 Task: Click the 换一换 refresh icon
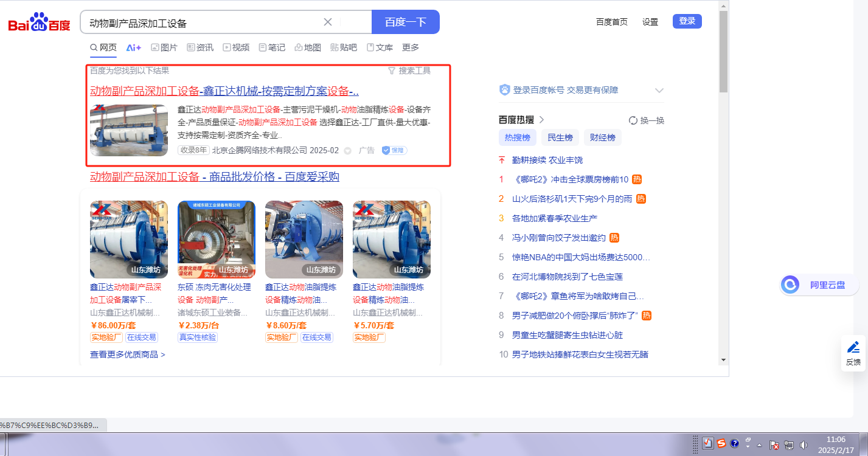click(633, 120)
